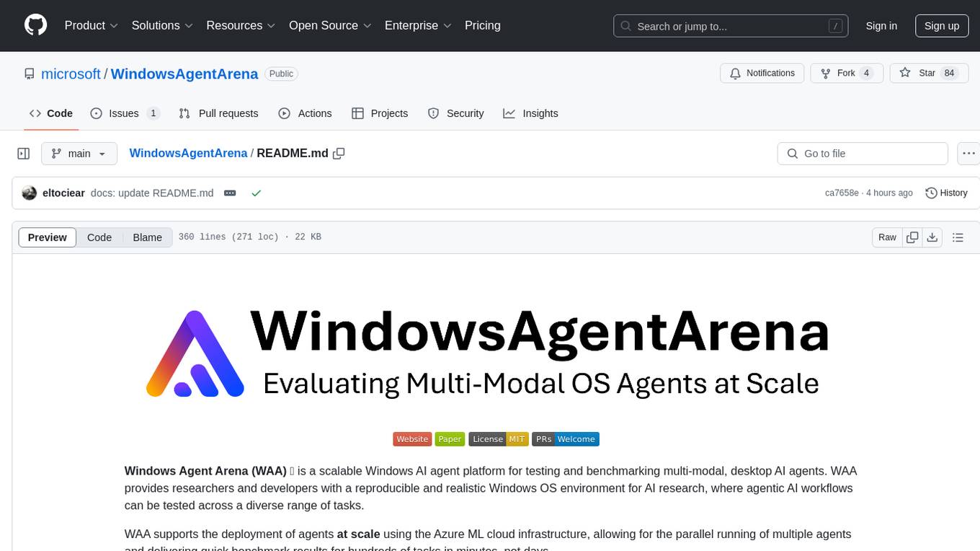Open the ca7658e commit hash
Screen dimensions: 980x551
click(x=842, y=193)
